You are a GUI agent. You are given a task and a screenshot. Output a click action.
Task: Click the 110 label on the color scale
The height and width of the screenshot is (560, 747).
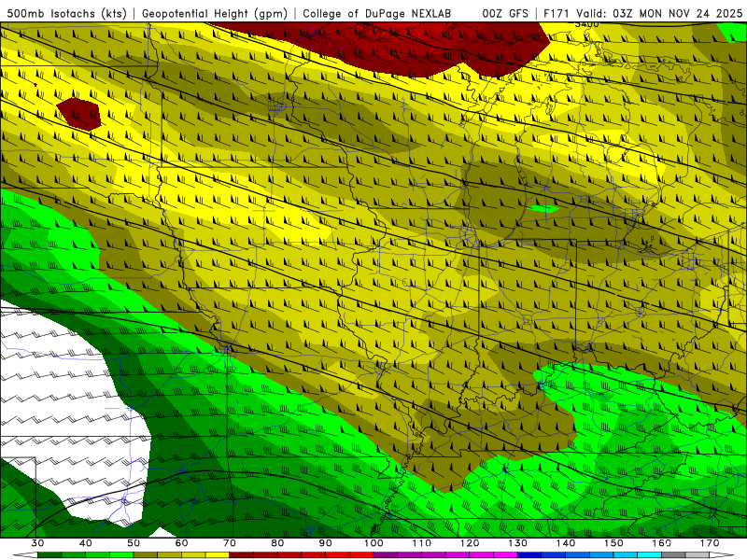coord(422,543)
